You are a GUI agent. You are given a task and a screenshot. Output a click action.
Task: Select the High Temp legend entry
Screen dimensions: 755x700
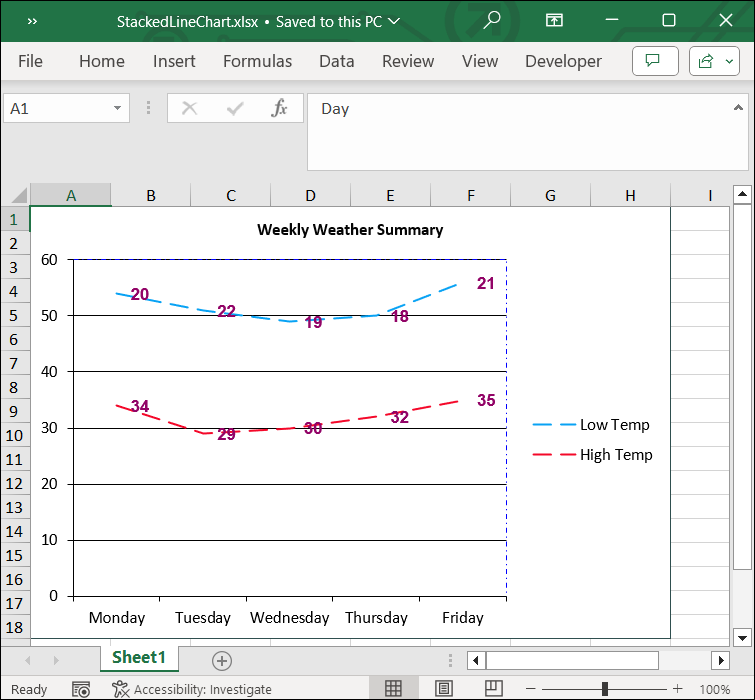[x=593, y=454]
